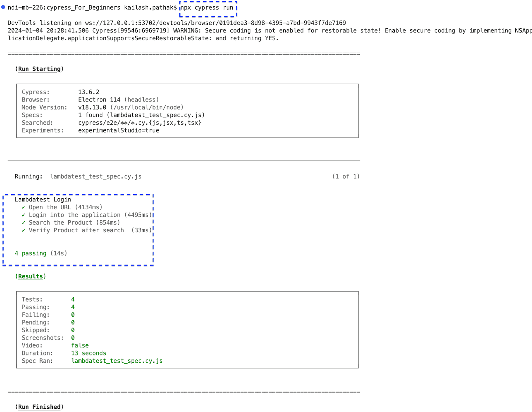Image resolution: width=532 pixels, height=412 pixels.
Task: Click the blue bullet icon before the prompt
Action: [3, 7]
